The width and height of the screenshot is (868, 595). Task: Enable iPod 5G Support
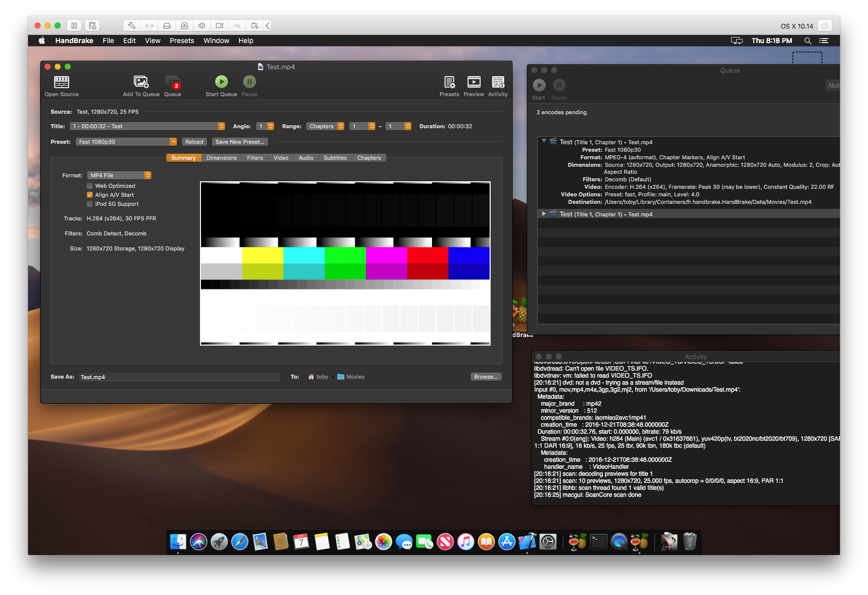tap(89, 204)
